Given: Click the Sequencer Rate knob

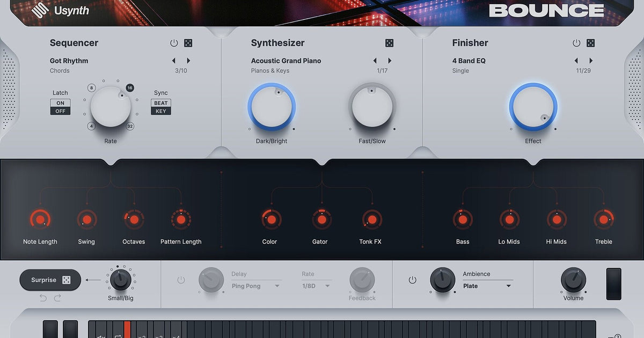Looking at the screenshot, I should pos(111,107).
